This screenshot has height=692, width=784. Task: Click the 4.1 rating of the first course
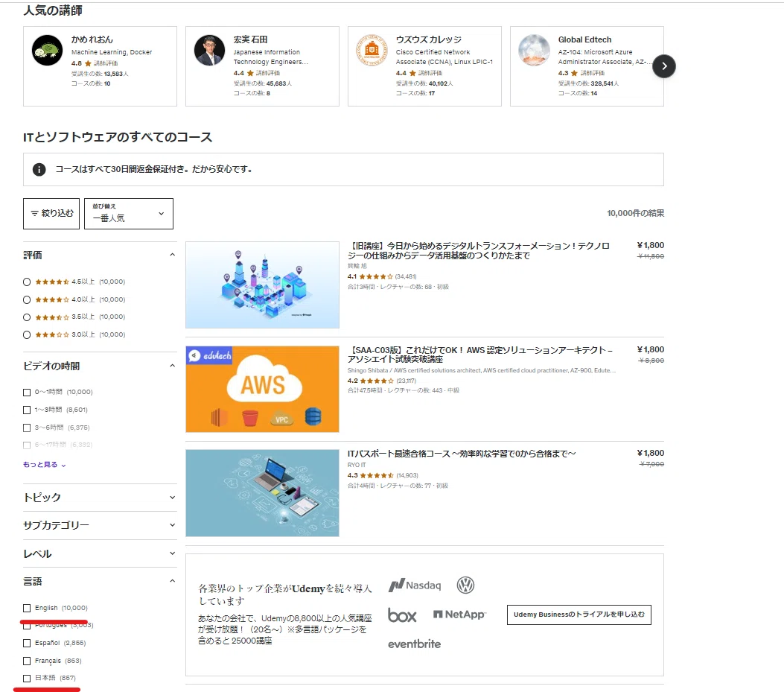coord(352,276)
